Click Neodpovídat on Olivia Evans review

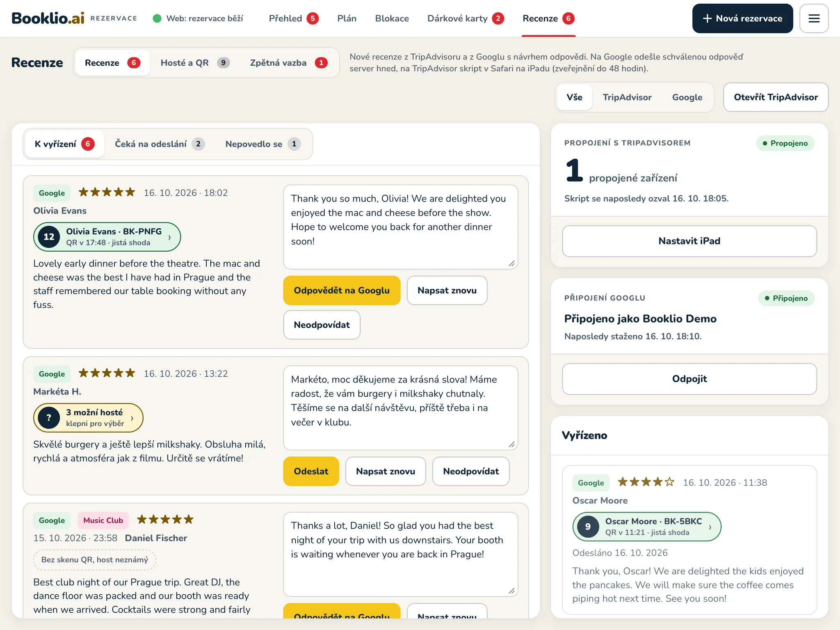pos(322,325)
